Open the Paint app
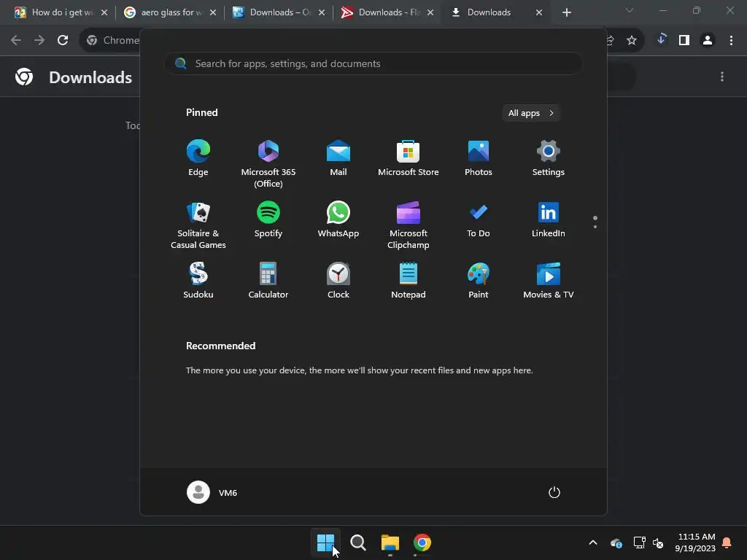The width and height of the screenshot is (747, 560). [479, 281]
